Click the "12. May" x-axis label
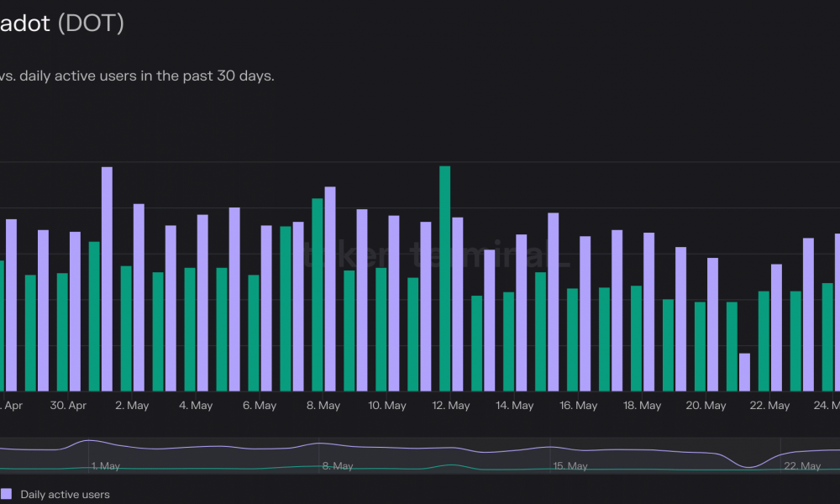Screen dimensions: 840x504 coord(450,406)
